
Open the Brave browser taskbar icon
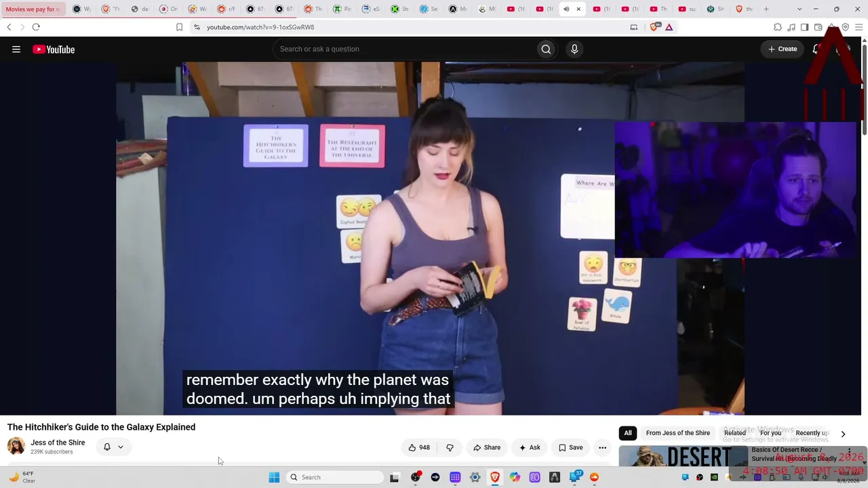pyautogui.click(x=495, y=477)
